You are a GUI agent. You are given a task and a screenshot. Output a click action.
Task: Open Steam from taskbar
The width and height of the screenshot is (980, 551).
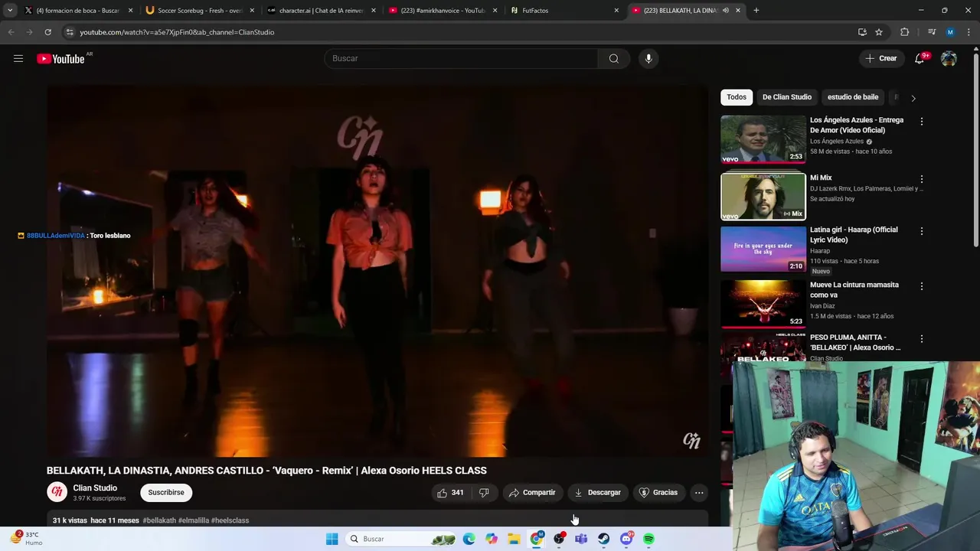point(603,539)
